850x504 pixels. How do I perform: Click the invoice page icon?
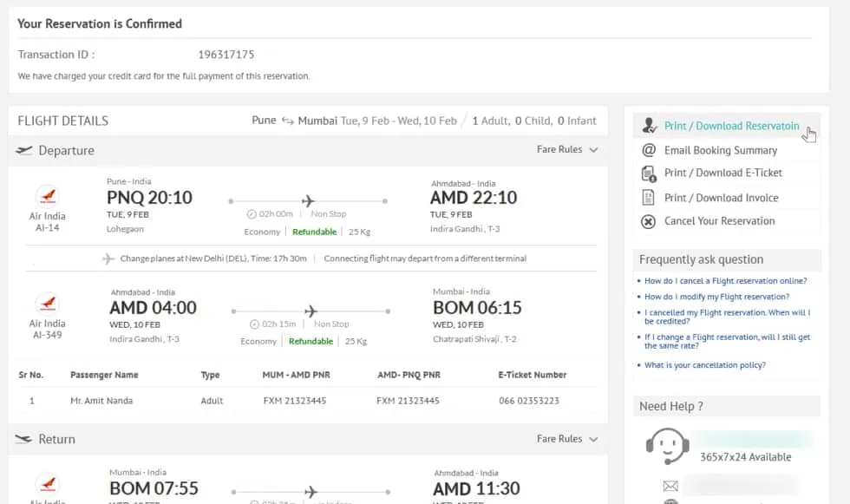click(x=649, y=197)
